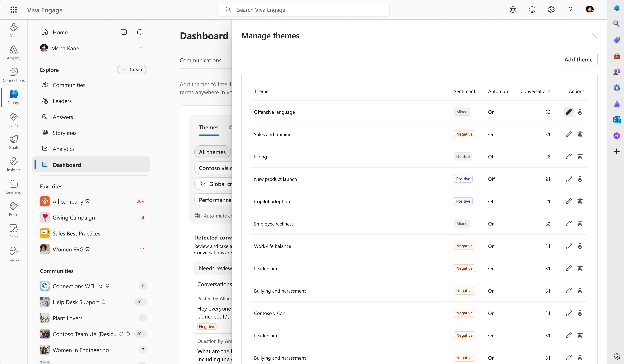Open Amplify in the left rail

click(x=14, y=52)
